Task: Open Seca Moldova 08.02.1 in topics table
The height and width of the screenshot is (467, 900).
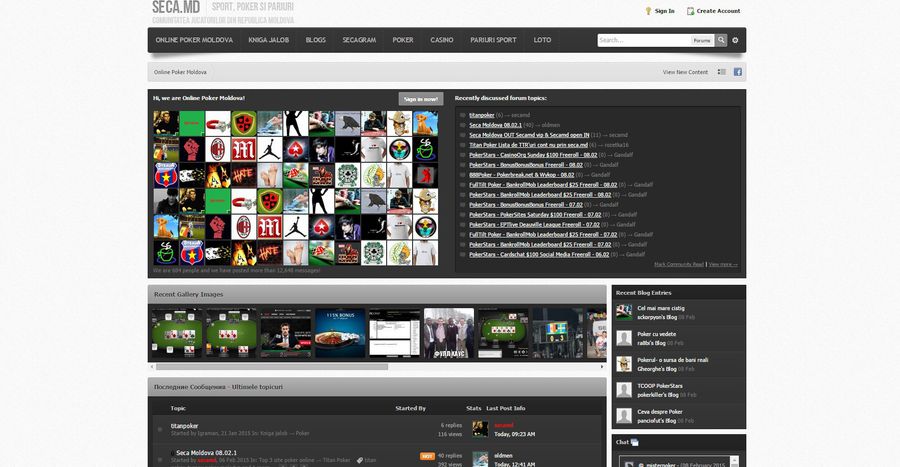Action: coord(206,453)
